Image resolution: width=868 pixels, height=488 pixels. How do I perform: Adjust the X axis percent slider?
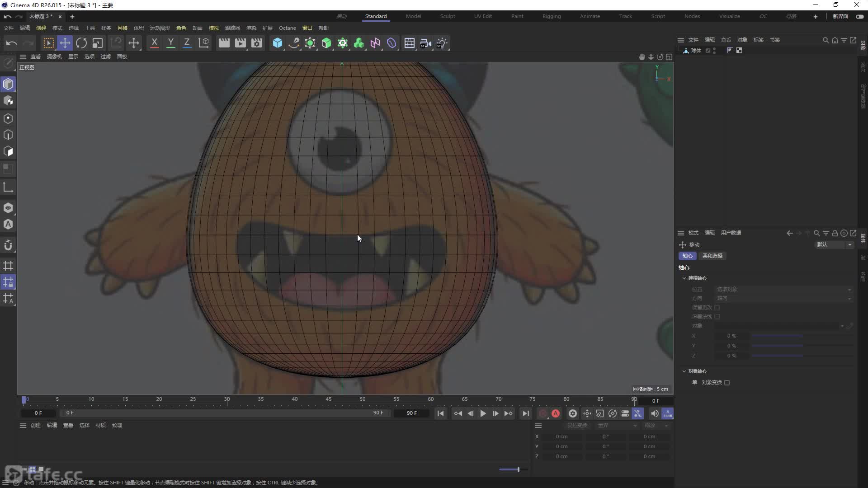(802, 336)
